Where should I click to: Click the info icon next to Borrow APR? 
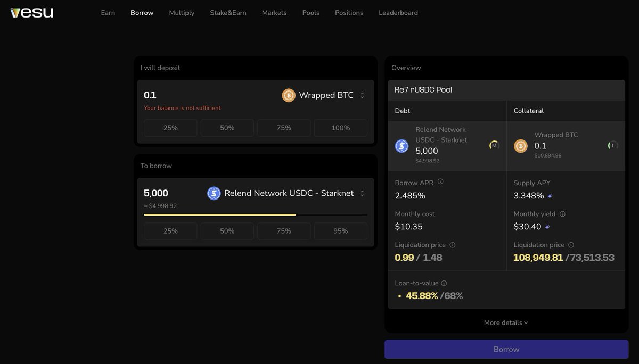[x=440, y=181]
